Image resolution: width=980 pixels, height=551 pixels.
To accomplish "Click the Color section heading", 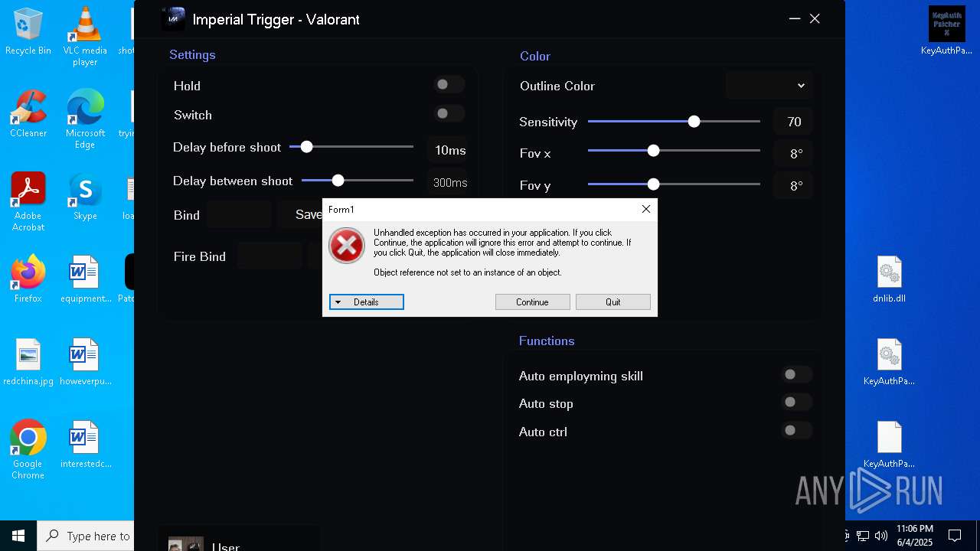I will point(535,56).
